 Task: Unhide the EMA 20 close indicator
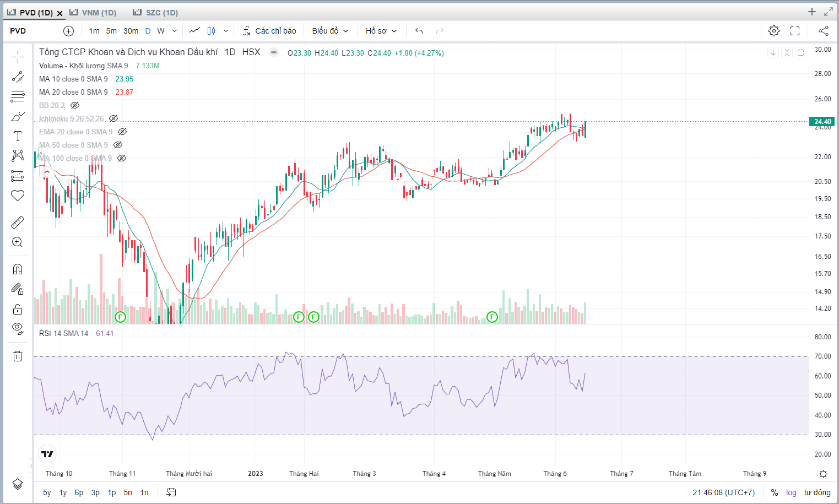[x=122, y=132]
